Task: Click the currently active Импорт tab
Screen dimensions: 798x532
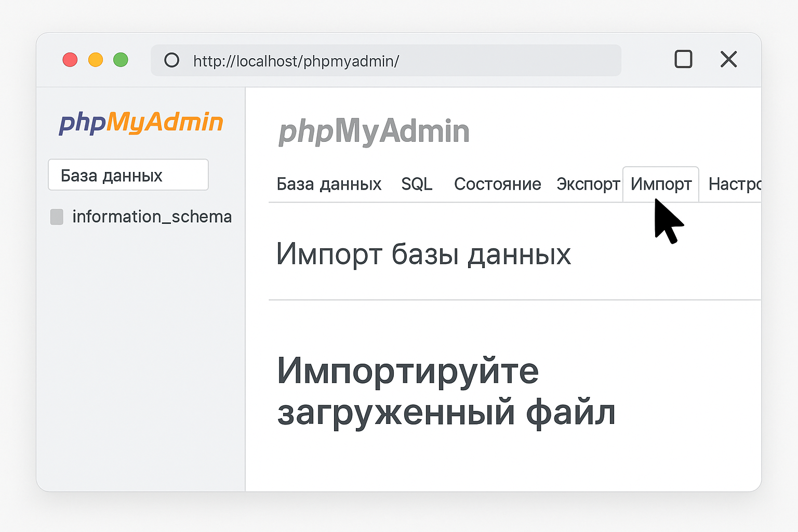Action: 660,183
